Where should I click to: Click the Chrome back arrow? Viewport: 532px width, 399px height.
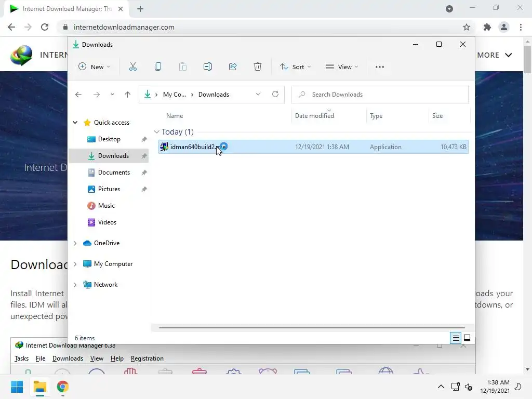tap(11, 27)
